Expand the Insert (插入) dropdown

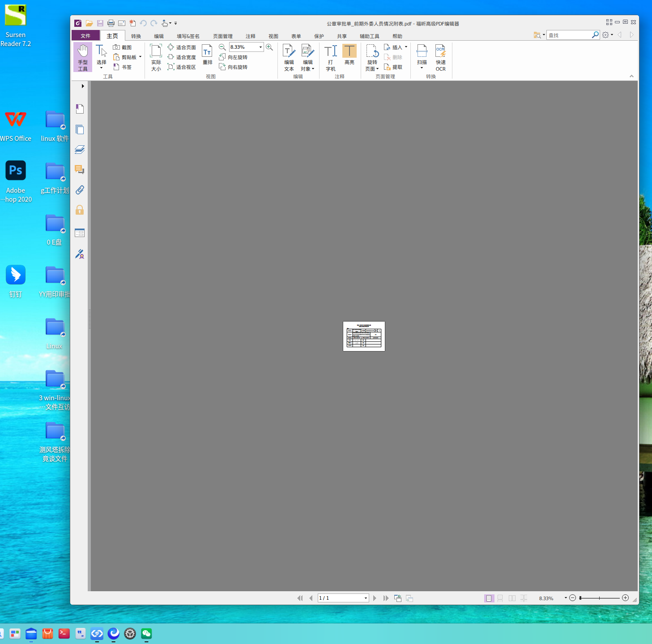coord(406,47)
